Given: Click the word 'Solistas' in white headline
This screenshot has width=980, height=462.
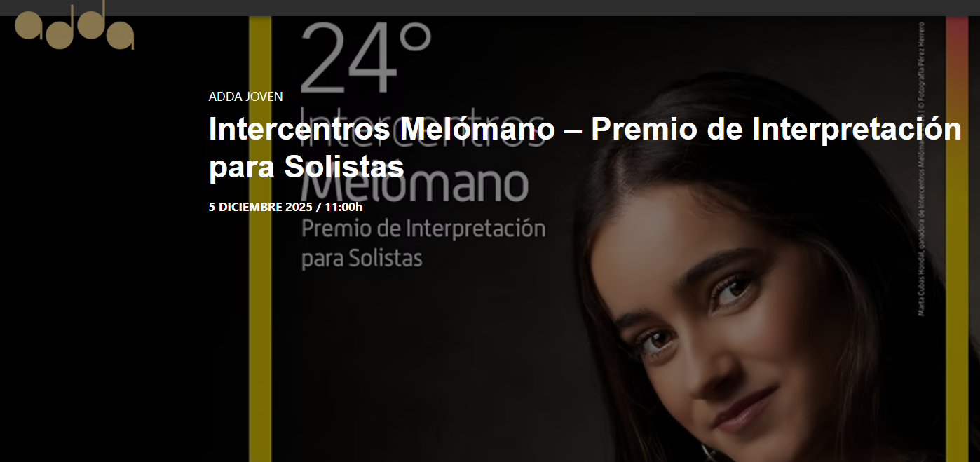Looking at the screenshot, I should (x=344, y=167).
